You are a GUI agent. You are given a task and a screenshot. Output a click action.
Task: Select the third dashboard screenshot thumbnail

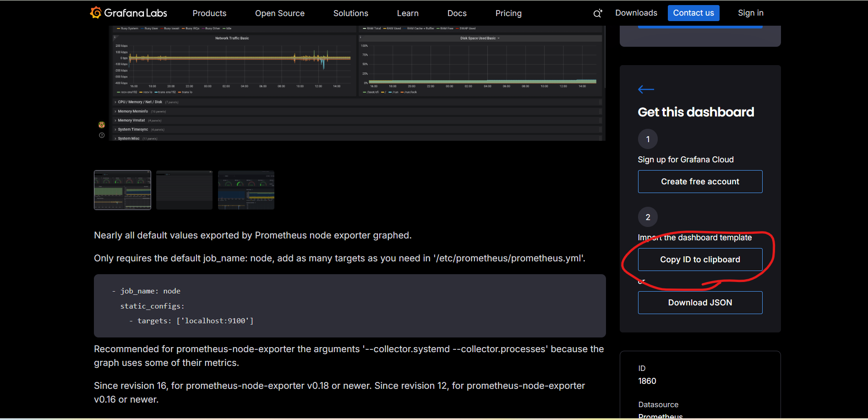(246, 190)
